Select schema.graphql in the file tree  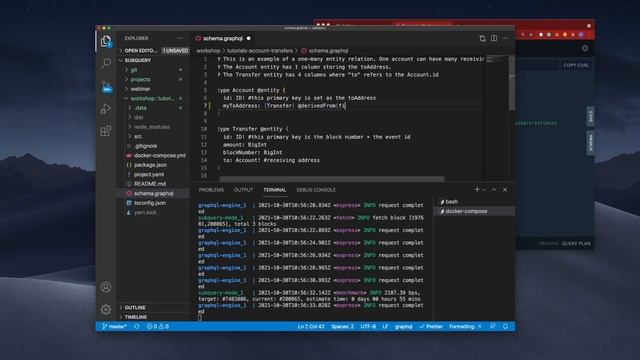[x=153, y=193]
